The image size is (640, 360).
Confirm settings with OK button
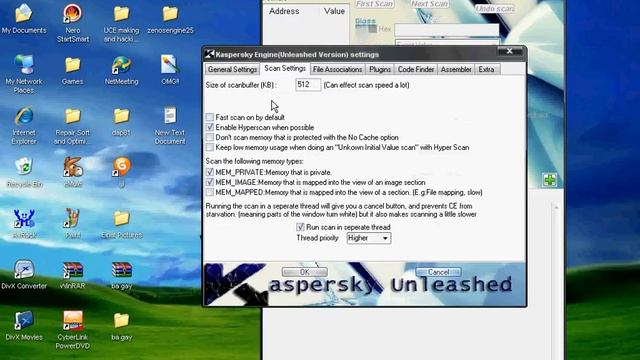click(304, 272)
